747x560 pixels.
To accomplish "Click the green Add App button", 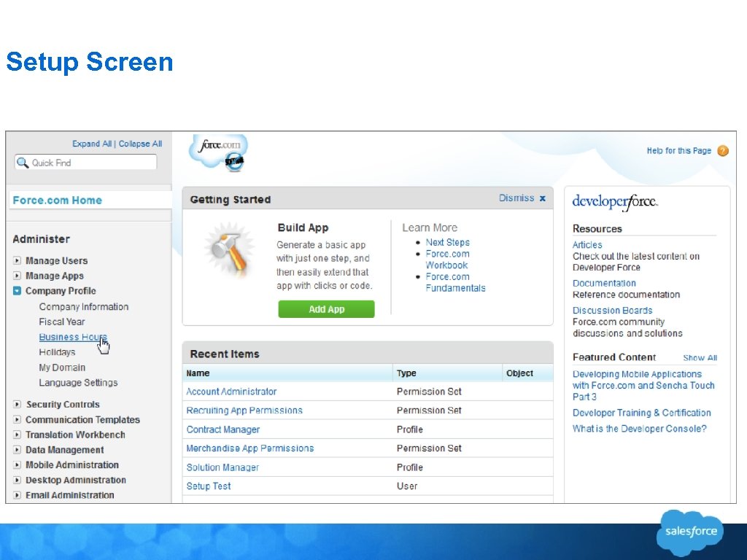I will click(x=326, y=309).
